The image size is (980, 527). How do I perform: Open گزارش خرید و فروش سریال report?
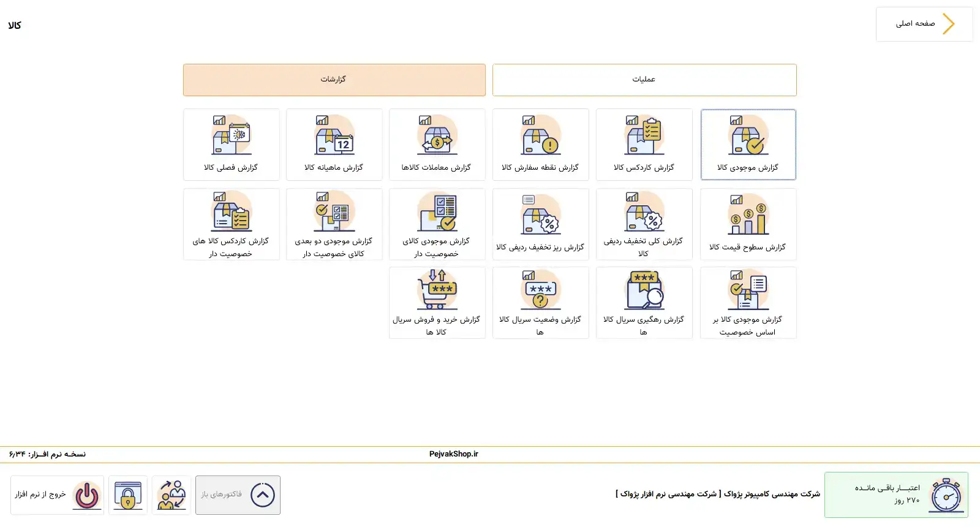pos(437,302)
